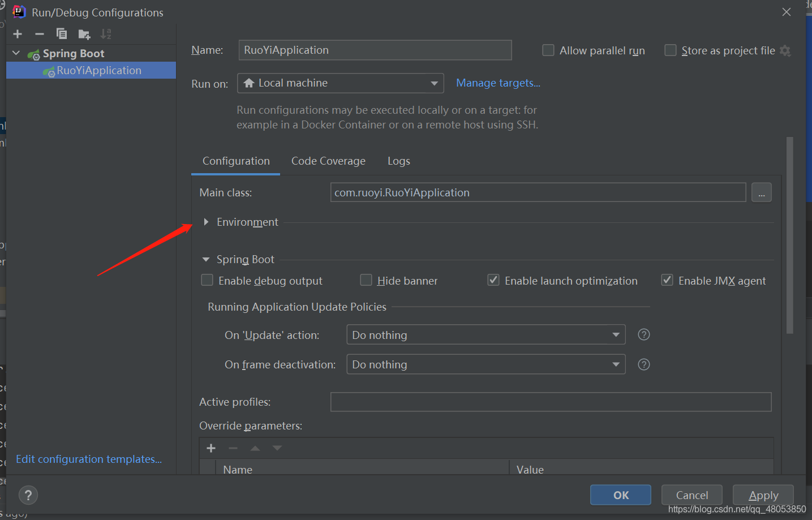Image resolution: width=812 pixels, height=520 pixels.
Task: Open the On frame deactivation dropdown
Action: [x=616, y=364]
